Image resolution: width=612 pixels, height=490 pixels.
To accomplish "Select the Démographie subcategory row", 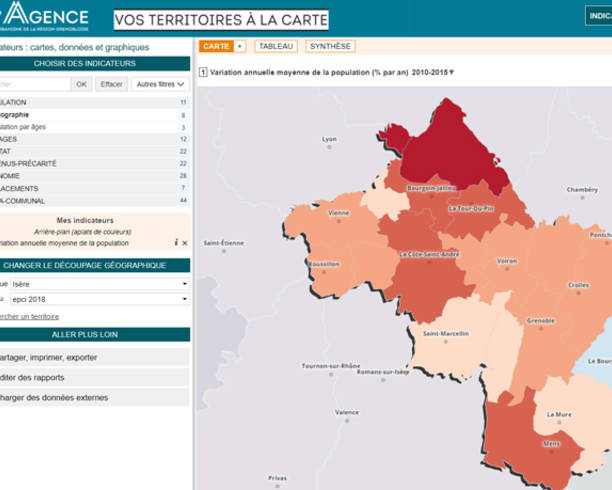I will tap(95, 115).
